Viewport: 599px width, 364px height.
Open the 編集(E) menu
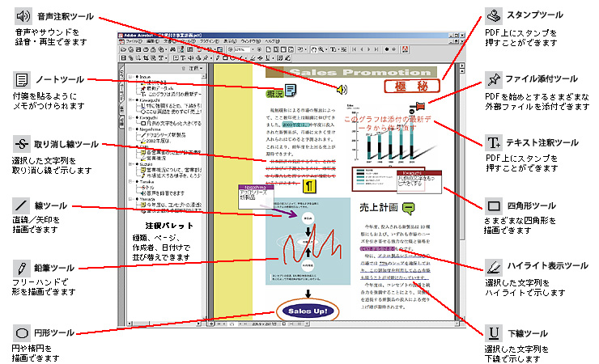click(153, 41)
